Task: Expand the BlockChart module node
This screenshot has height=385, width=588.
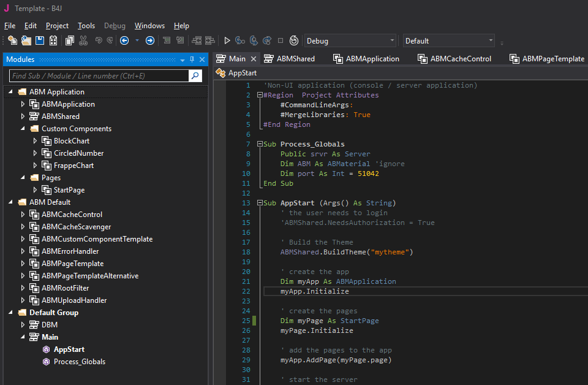Action: point(35,141)
